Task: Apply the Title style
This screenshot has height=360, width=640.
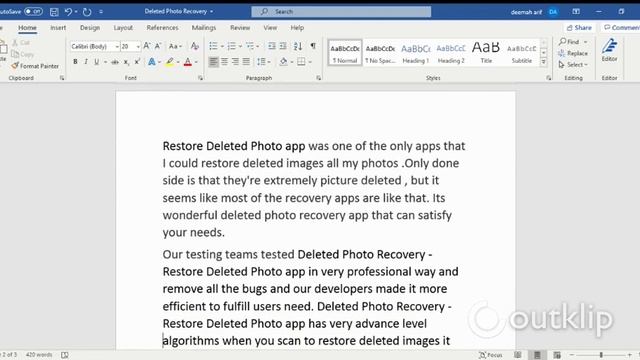Action: 486,53
